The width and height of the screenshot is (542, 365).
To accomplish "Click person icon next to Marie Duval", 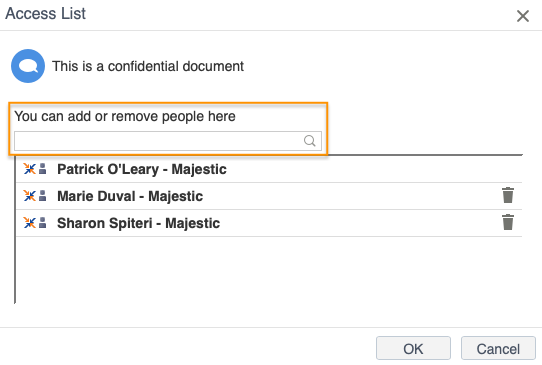I will click(43, 196).
